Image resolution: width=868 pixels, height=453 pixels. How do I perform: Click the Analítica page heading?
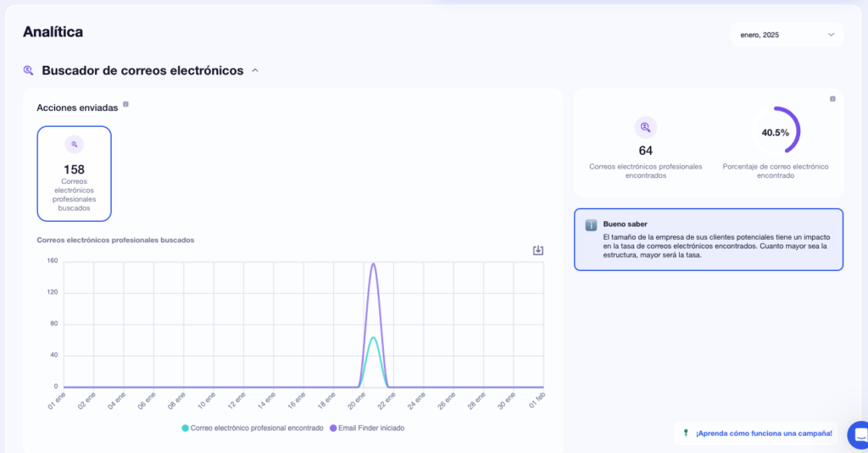[53, 32]
